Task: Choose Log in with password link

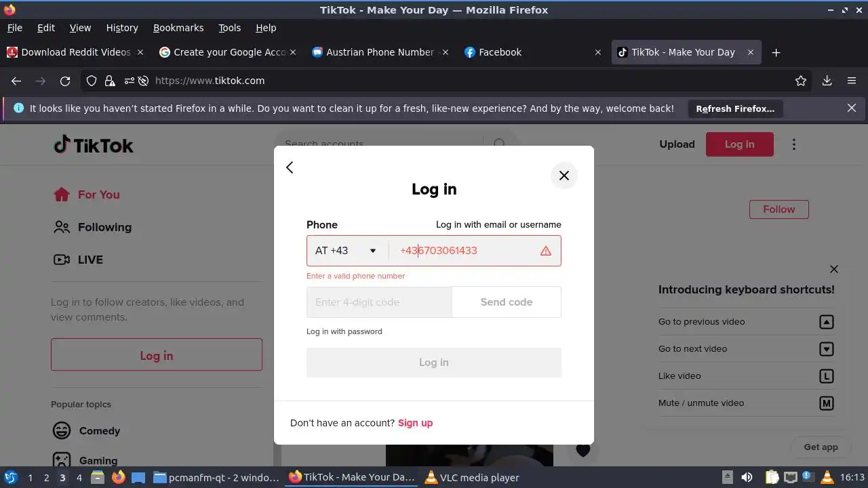Action: pyautogui.click(x=344, y=331)
